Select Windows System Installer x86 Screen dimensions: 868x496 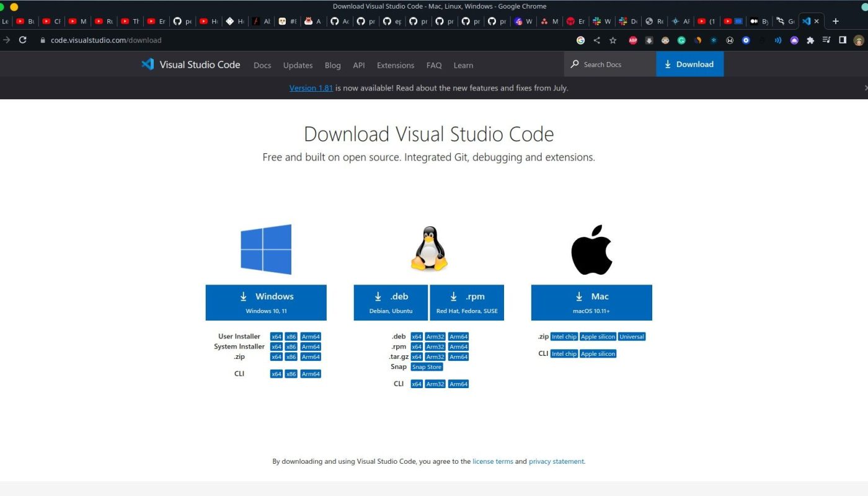[x=291, y=347]
